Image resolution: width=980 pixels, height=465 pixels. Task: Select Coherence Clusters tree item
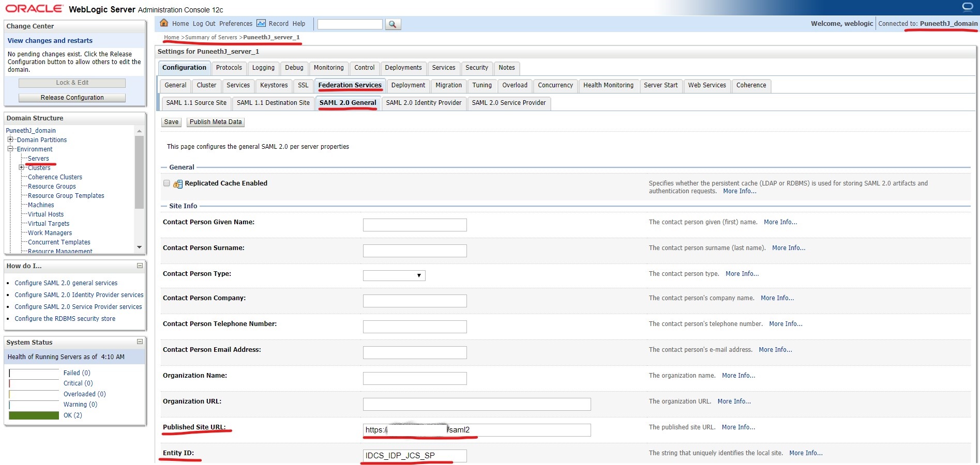coord(55,177)
